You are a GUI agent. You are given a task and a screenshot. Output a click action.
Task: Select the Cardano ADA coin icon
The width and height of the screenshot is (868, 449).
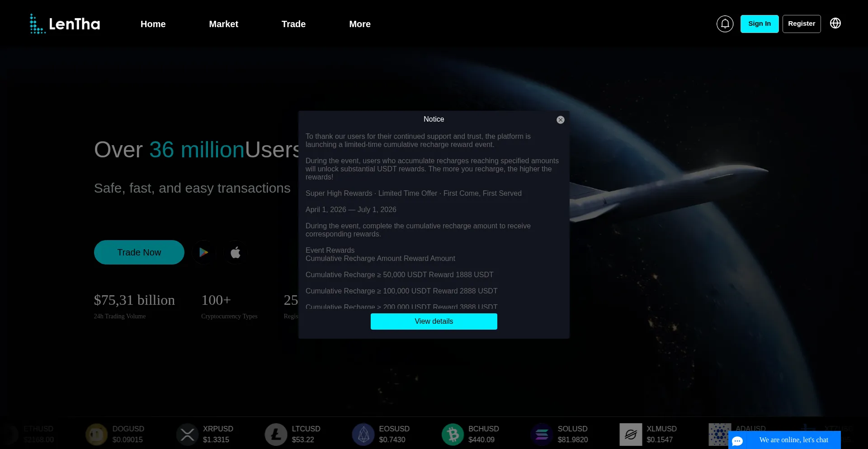720,435
